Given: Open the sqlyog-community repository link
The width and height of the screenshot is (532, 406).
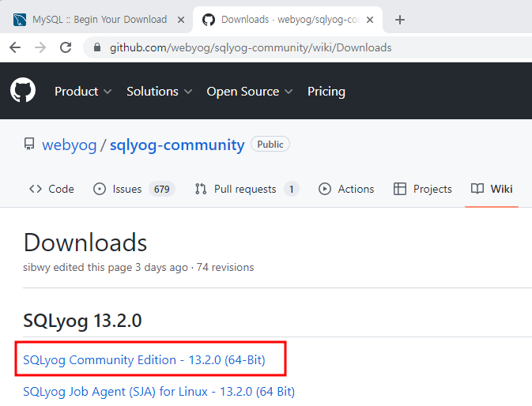Looking at the screenshot, I should pos(177,145).
